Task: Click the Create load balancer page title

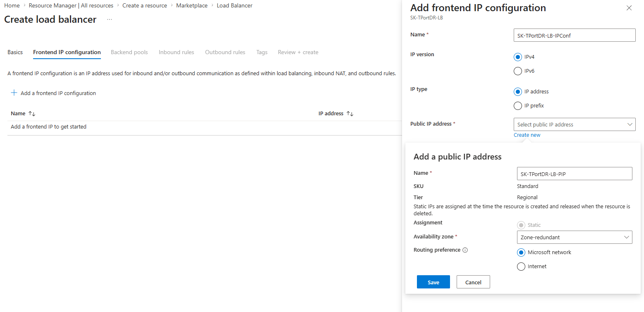Action: pos(50,19)
